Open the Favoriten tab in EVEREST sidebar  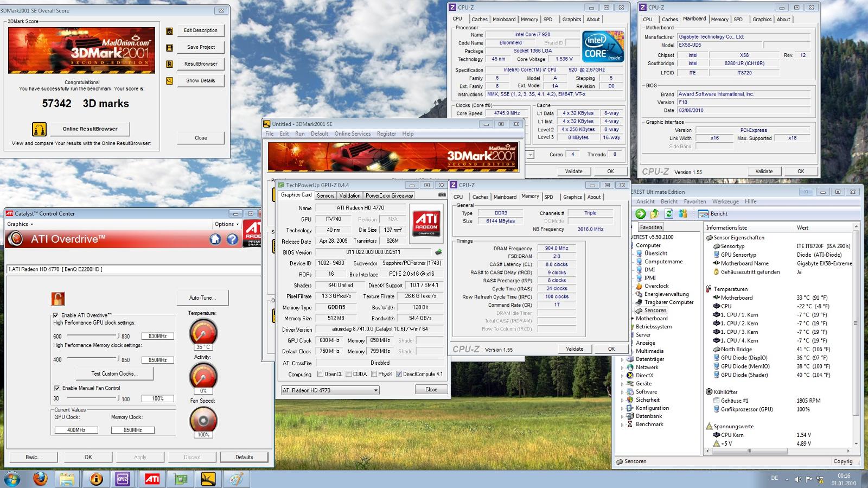pyautogui.click(x=651, y=227)
